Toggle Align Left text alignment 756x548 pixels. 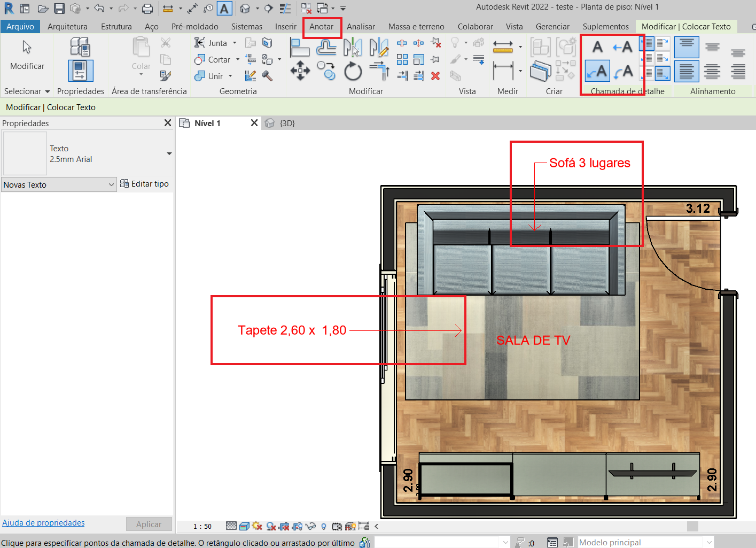687,71
